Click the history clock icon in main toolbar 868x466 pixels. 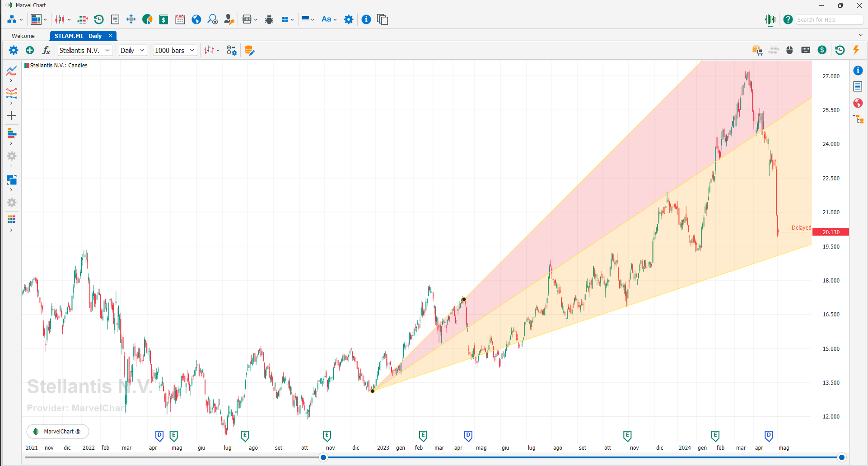(99, 19)
